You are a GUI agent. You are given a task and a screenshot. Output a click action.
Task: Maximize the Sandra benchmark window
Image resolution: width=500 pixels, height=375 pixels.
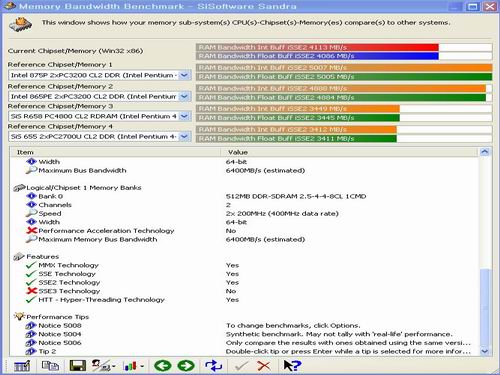click(x=472, y=6)
